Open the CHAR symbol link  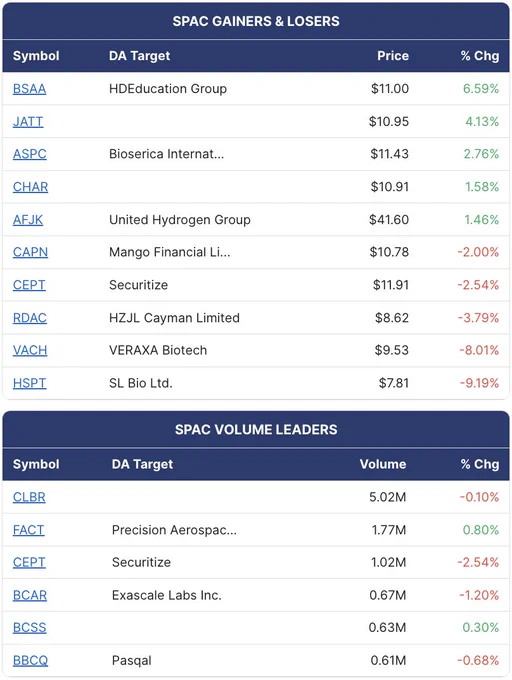pos(30,187)
